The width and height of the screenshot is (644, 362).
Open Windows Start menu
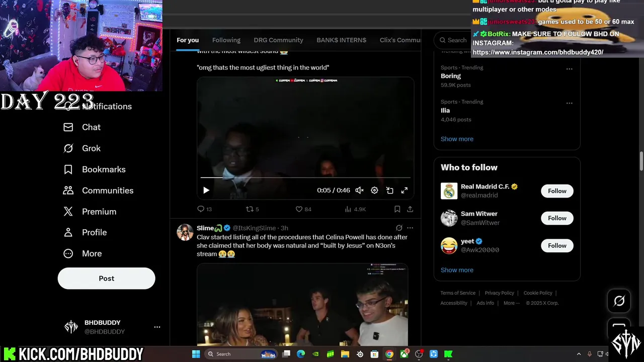196,354
